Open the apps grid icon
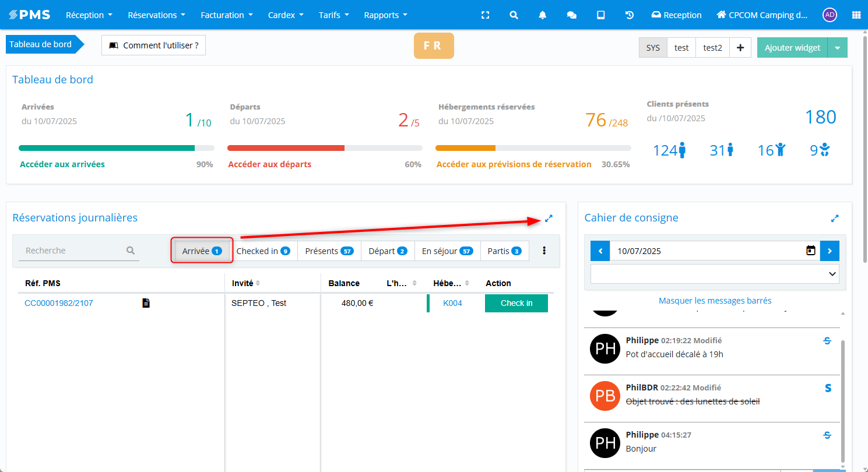This screenshot has width=868, height=472. 856,15
